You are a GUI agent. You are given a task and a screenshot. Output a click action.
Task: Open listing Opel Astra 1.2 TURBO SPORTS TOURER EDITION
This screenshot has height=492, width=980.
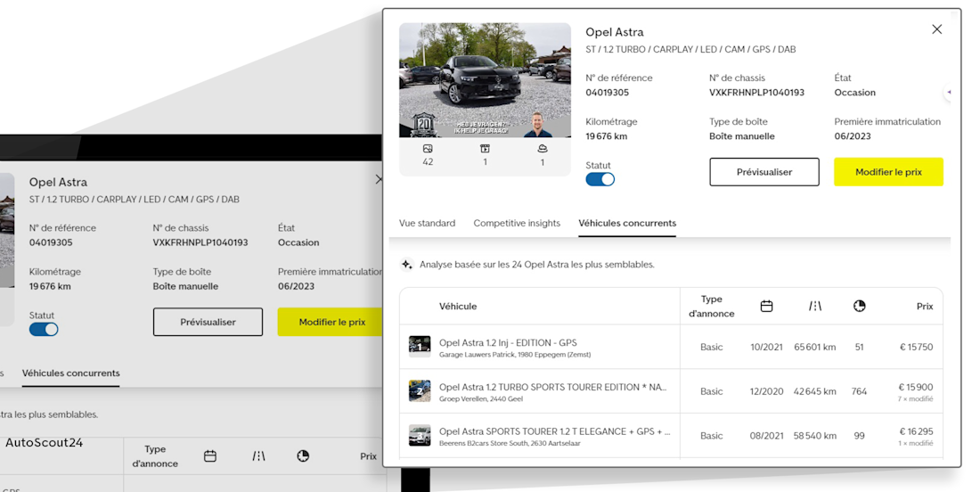(x=553, y=387)
